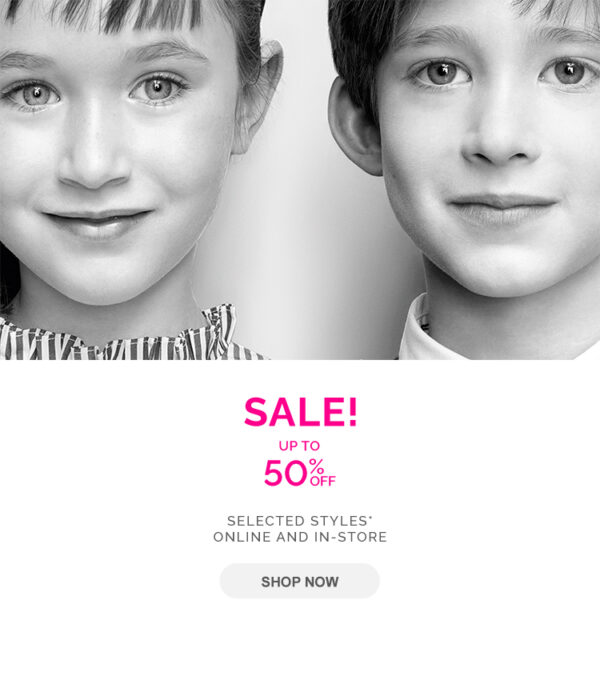Click the SELECTED STYLES text line
Viewport: 600px width, 680px height.
(x=300, y=520)
